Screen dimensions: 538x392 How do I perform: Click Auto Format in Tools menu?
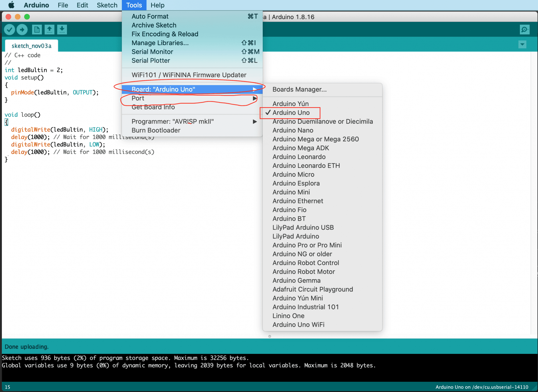coord(192,17)
